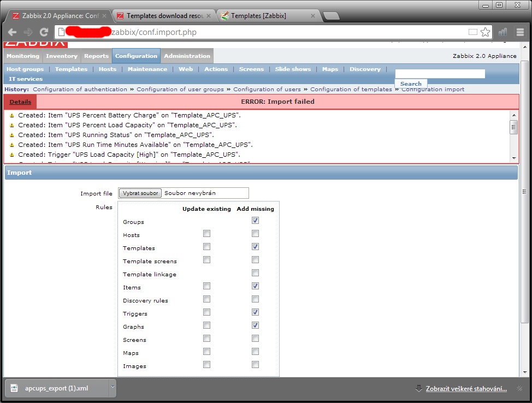Click Zobrazit veškeré stahování link
Image resolution: width=532 pixels, height=403 pixels.
pyautogui.click(x=466, y=389)
